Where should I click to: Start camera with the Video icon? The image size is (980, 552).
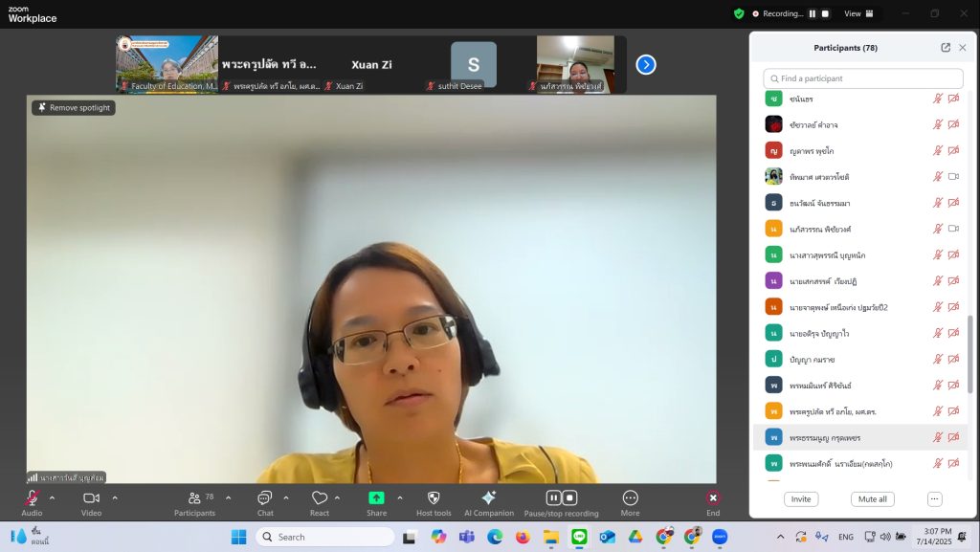coord(91,497)
